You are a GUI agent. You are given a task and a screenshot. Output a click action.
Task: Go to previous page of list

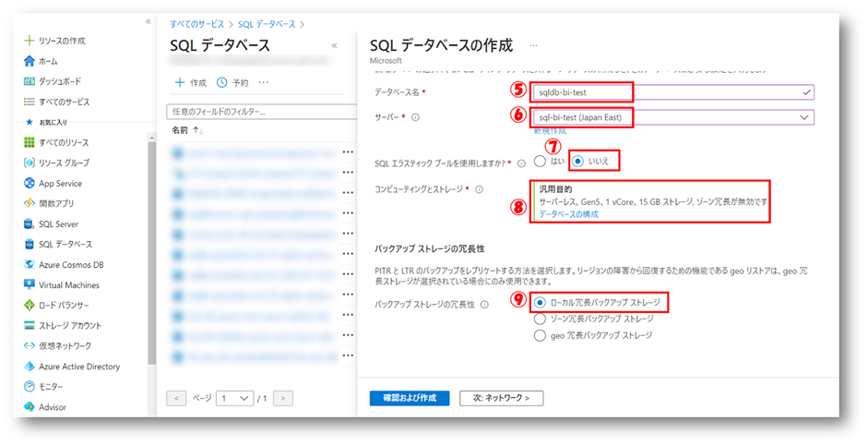(x=176, y=398)
